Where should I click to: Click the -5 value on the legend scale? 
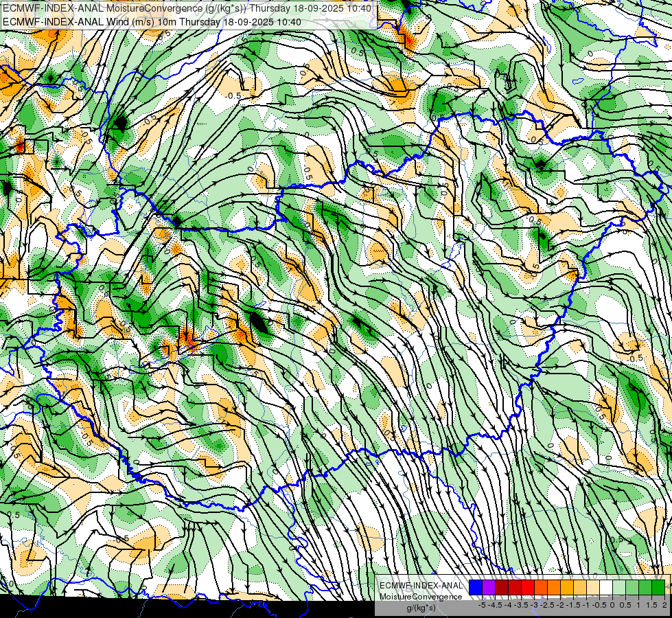pos(482,605)
